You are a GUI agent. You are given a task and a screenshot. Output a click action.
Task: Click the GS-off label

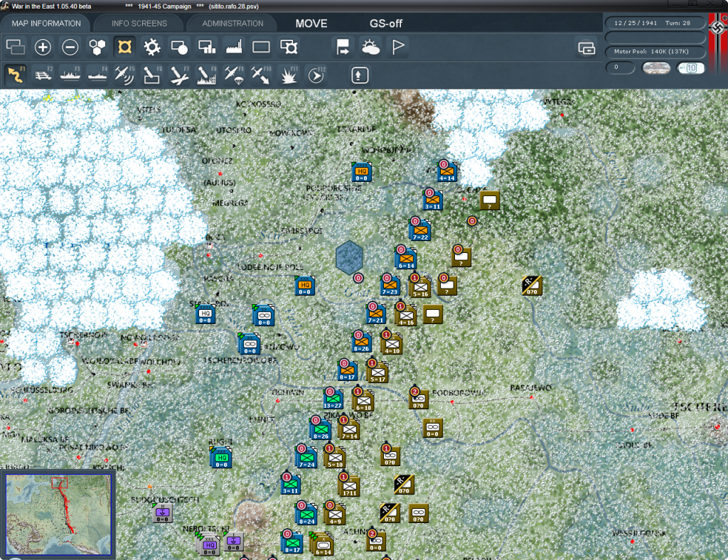[x=386, y=23]
